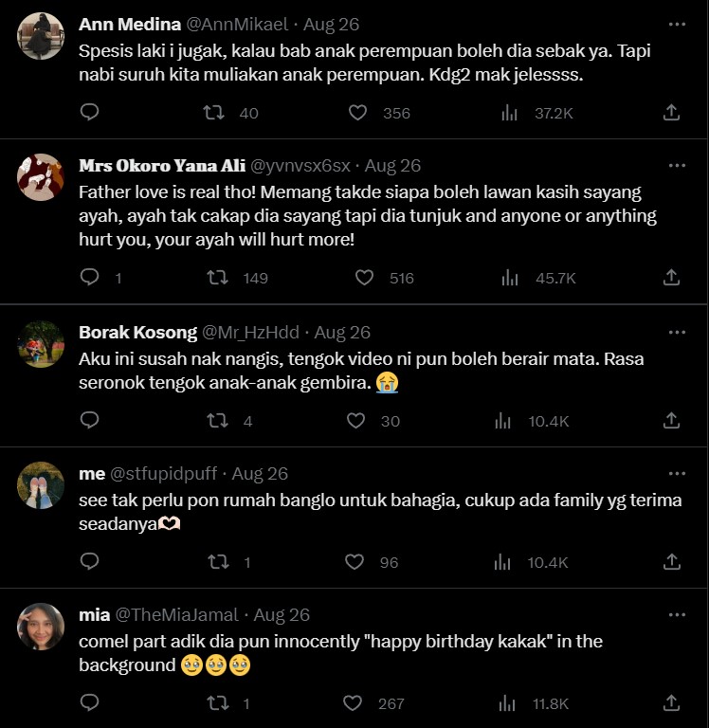The image size is (709, 728).
Task: Reply to the stfupidpuff tweet
Action: coord(89,562)
